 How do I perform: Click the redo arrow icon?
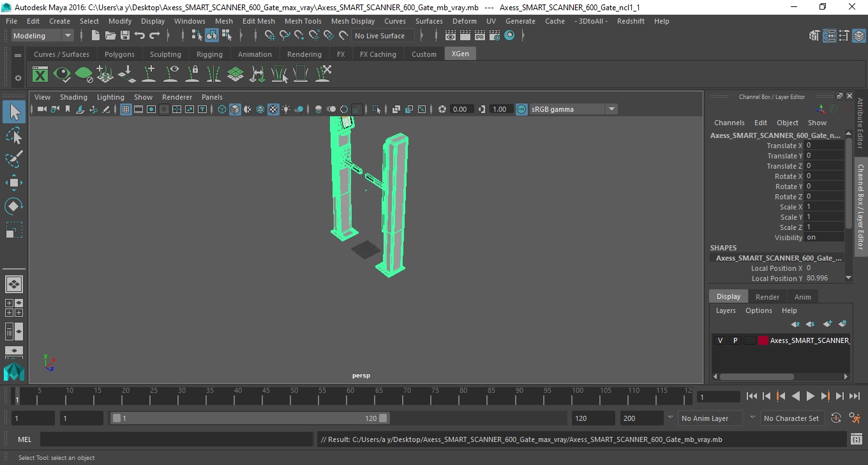(154, 36)
